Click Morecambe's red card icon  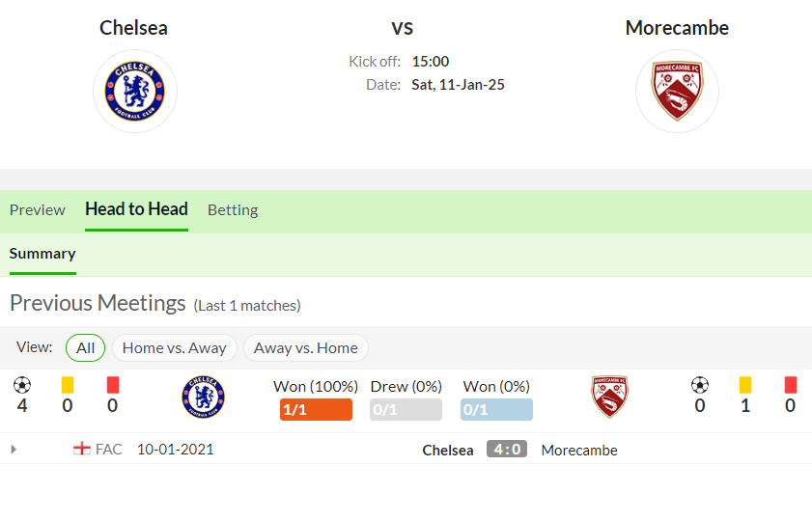point(790,385)
